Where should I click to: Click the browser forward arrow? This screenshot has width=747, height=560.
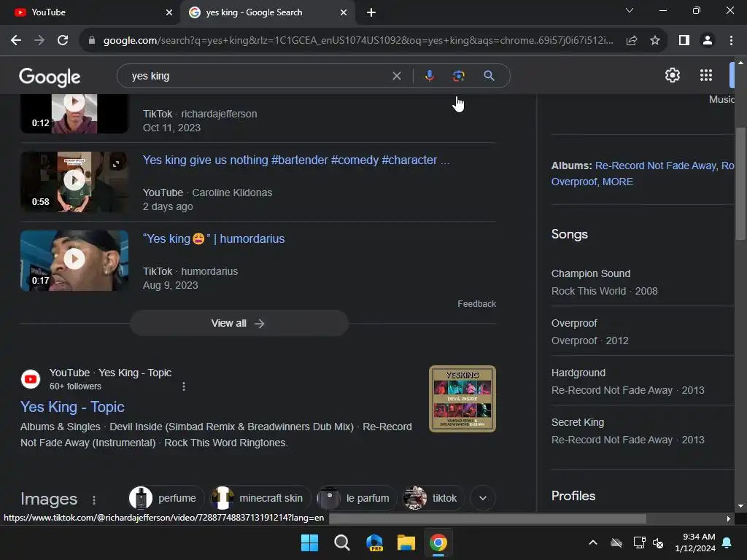39,41
